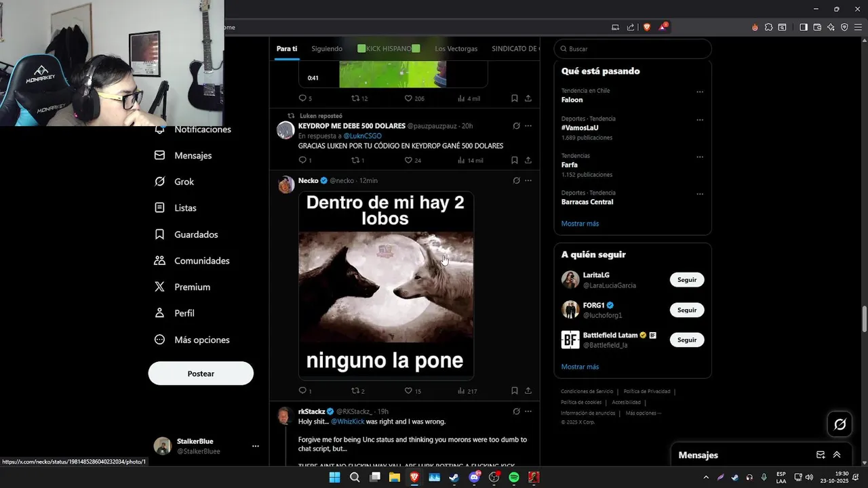Click the Postear button
The height and width of the screenshot is (488, 868).
click(x=201, y=373)
